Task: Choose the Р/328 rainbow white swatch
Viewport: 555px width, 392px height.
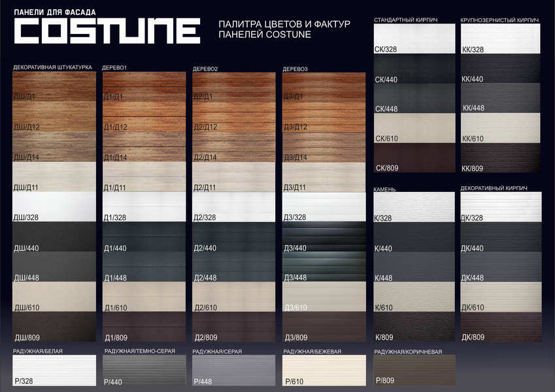Action: click(54, 370)
